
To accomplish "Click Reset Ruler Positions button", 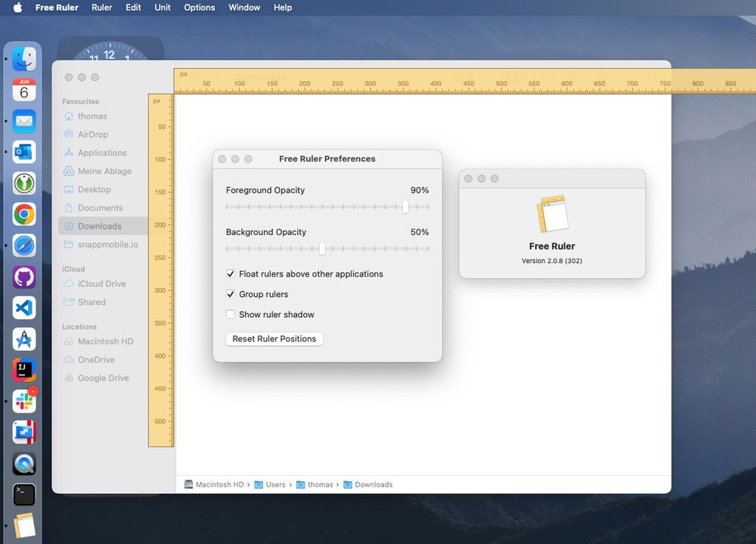I will [274, 338].
